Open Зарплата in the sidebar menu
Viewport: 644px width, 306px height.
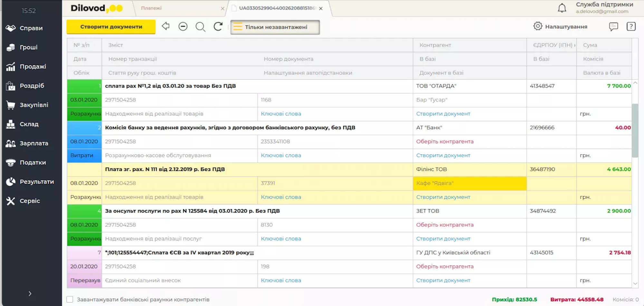point(34,143)
